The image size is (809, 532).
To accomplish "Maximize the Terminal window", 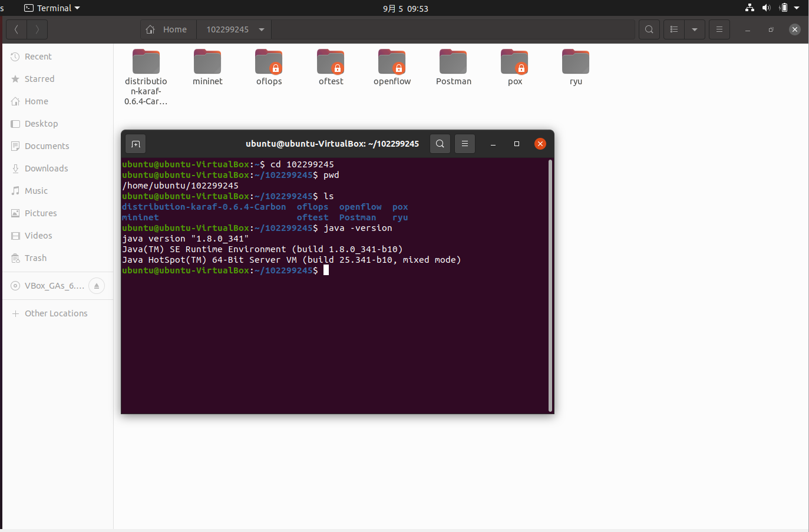I will tap(517, 144).
